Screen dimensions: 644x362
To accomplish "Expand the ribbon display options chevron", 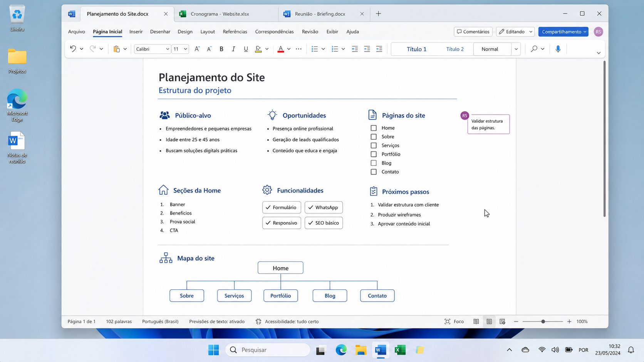I will [599, 53].
